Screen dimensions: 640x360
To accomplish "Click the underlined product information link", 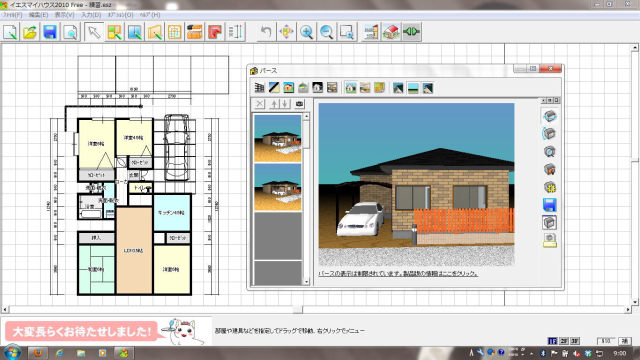I will tap(398, 273).
